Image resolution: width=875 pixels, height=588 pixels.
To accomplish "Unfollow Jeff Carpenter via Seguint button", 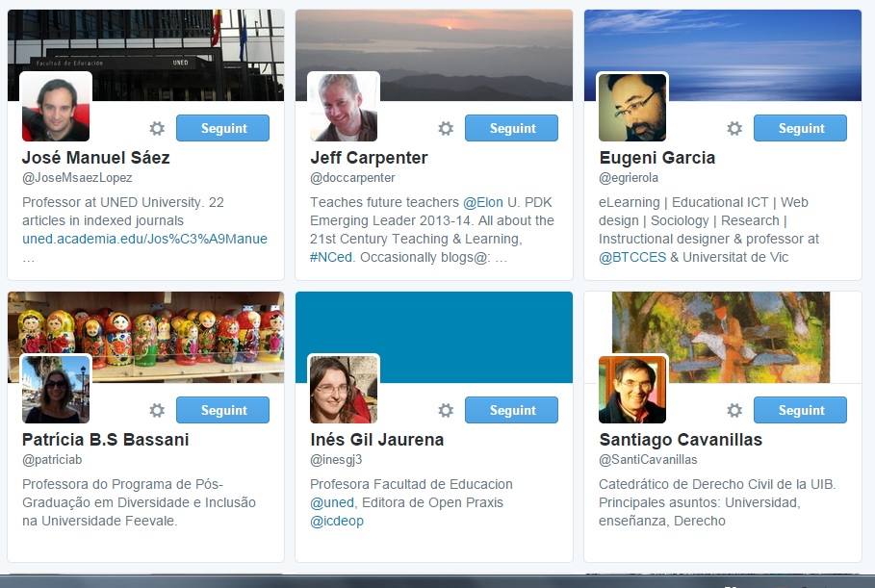I will 511,128.
